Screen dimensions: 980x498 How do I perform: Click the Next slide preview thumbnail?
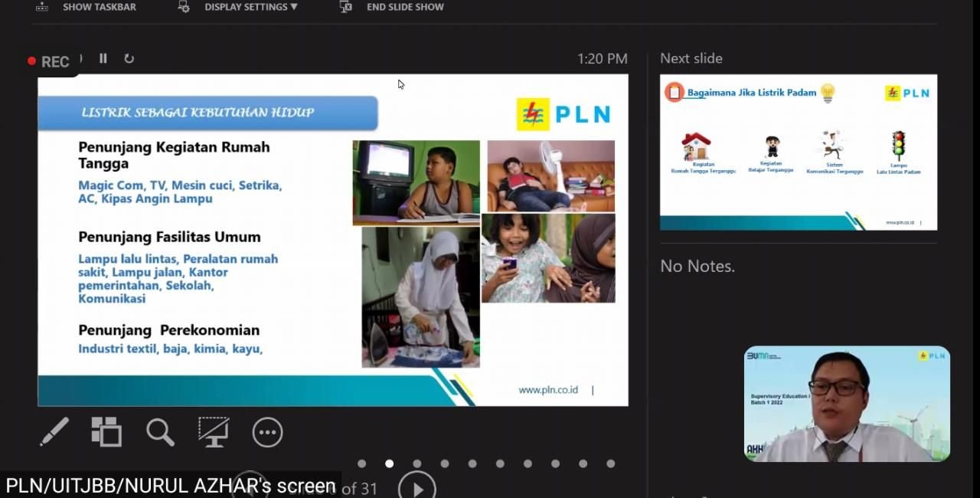point(798,152)
